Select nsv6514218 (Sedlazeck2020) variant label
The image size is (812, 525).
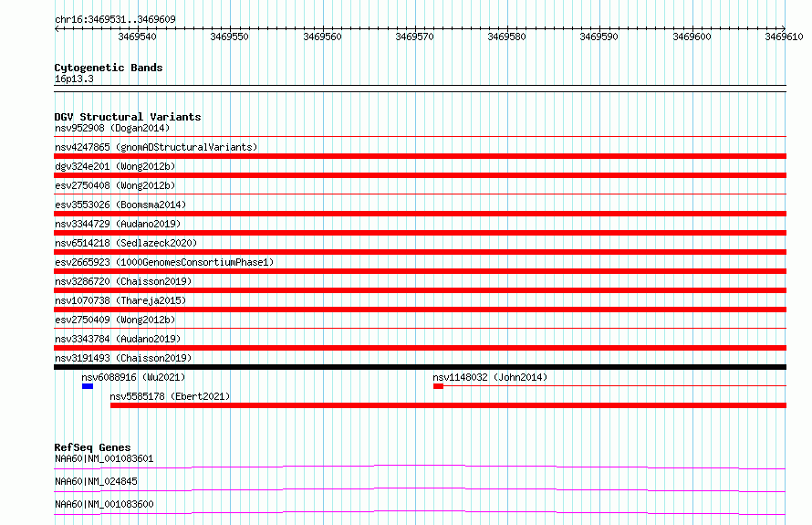click(126, 243)
